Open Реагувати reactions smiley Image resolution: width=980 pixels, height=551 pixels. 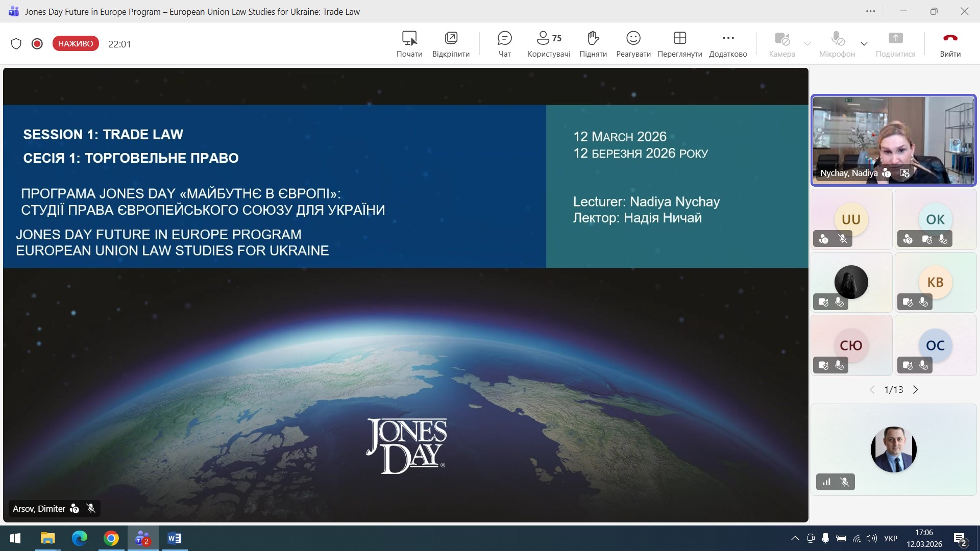633,43
